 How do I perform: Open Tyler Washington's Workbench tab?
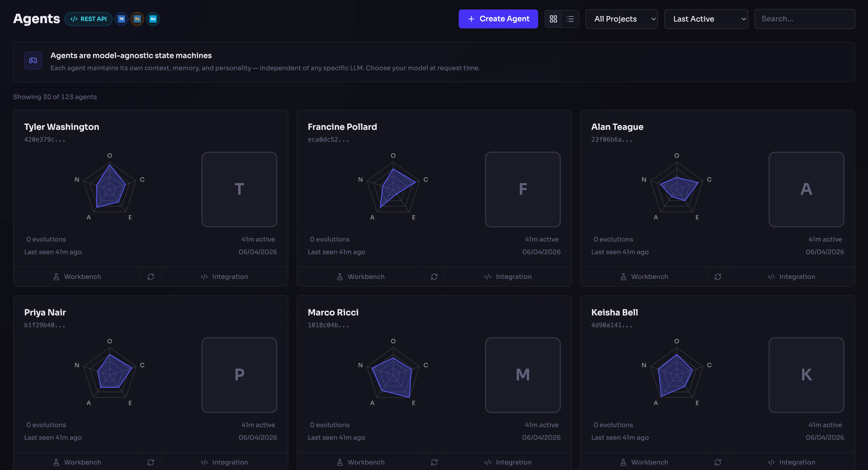77,277
